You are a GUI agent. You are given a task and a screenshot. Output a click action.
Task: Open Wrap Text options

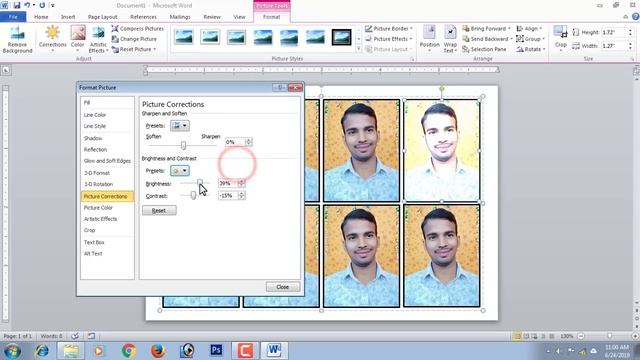(450, 39)
